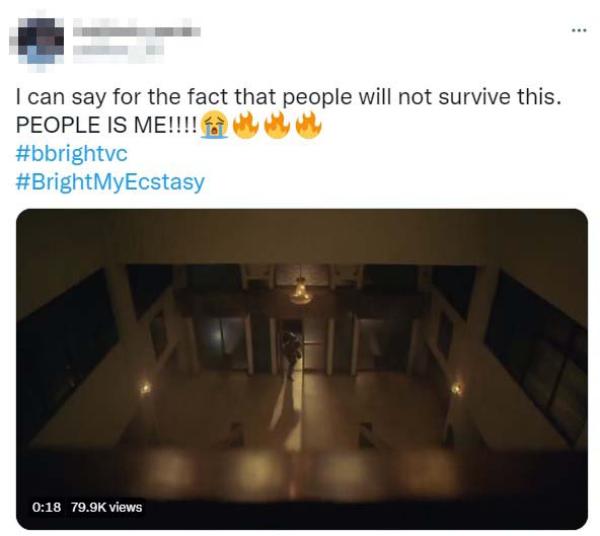Screen dimensions: 600x536
Task: Click the 0:18 video duration label
Action: [46, 507]
